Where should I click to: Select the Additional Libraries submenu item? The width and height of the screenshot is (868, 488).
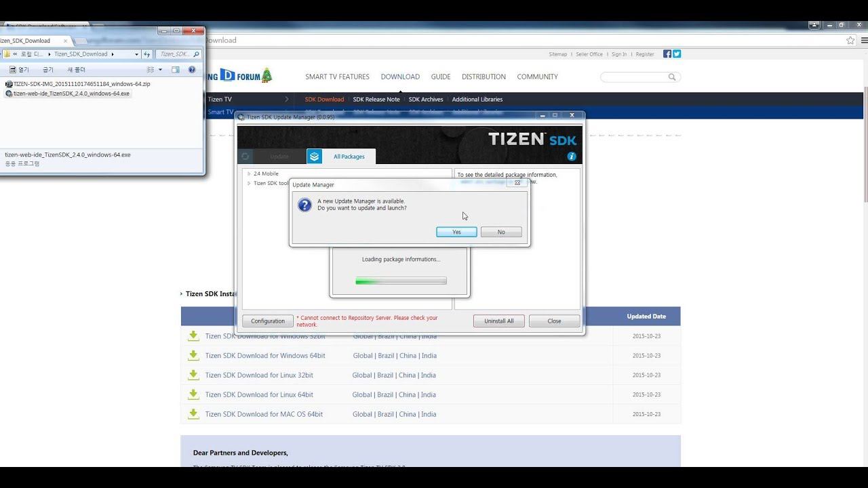click(x=477, y=100)
